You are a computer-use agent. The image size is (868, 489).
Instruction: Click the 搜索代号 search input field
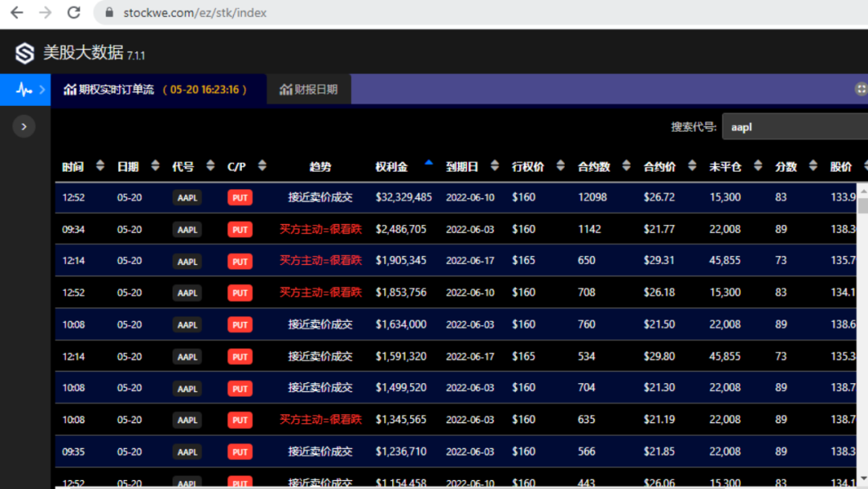coord(794,127)
